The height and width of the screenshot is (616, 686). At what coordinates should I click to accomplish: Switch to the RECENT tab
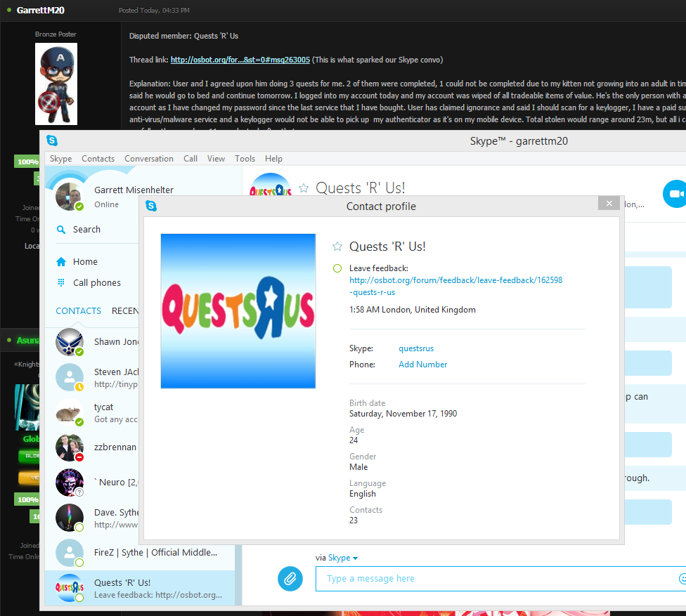click(125, 311)
